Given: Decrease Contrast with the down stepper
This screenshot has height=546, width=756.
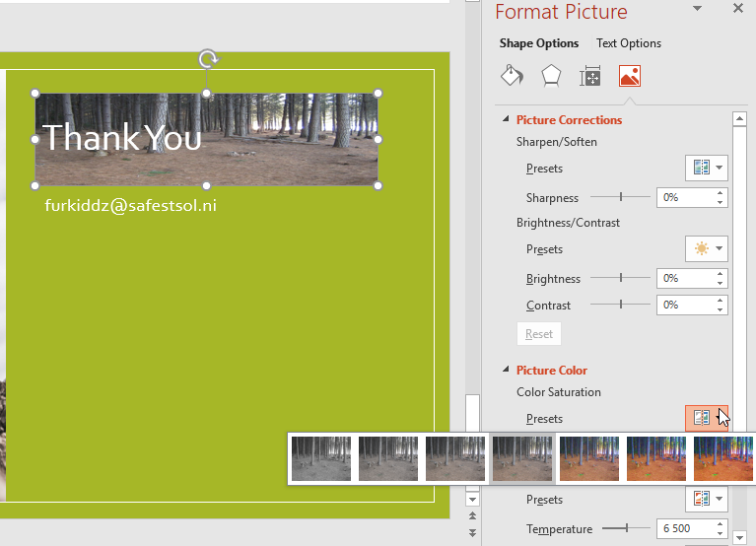Looking at the screenshot, I should (720, 309).
